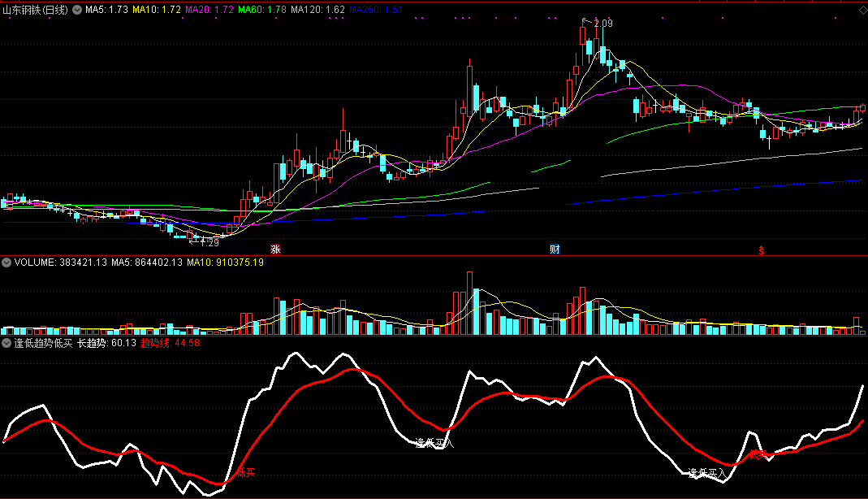Click the MA20: 1.72 label
The image size is (868, 499).
[x=209, y=10]
